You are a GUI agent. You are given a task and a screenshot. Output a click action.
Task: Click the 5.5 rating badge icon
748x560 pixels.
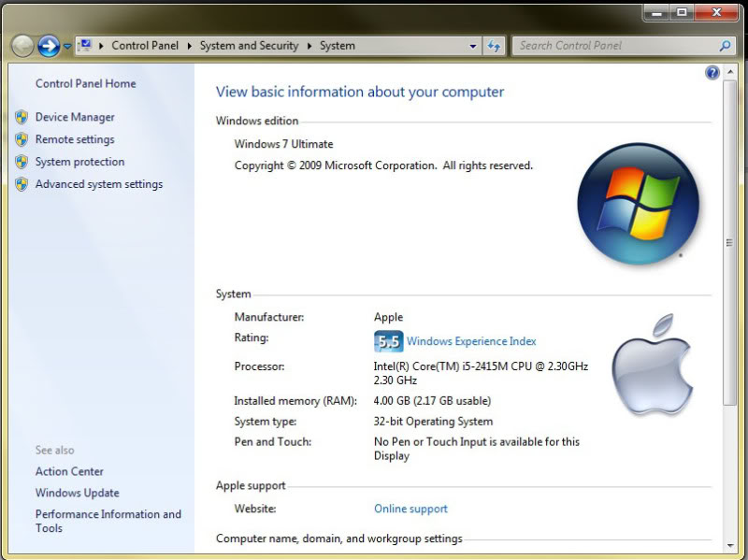[388, 341]
